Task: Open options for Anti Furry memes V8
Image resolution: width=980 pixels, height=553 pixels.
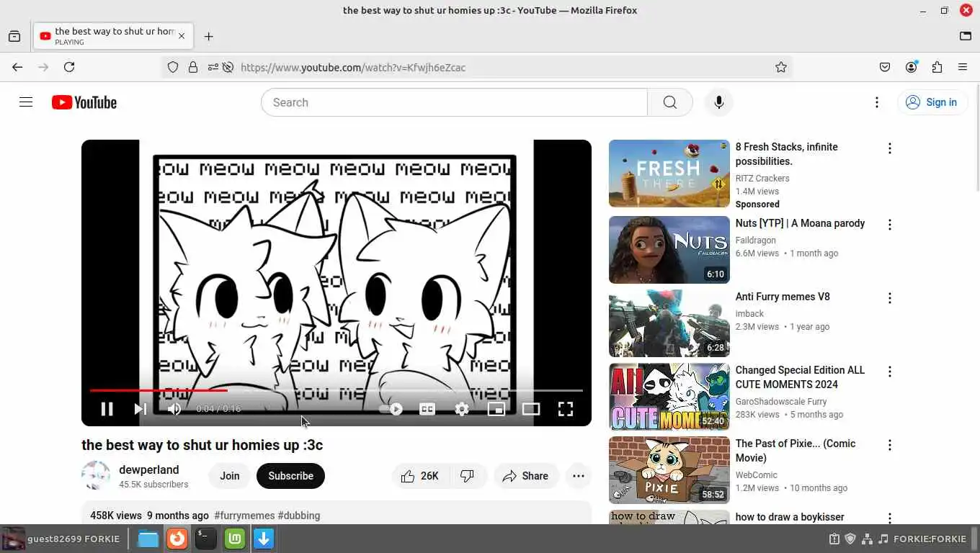Action: tap(890, 298)
